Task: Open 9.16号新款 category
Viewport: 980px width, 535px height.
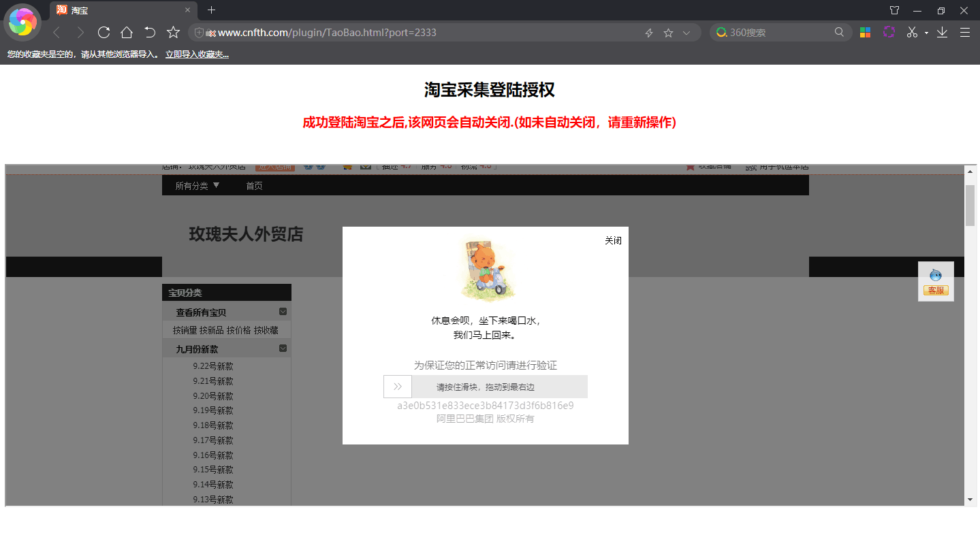Action: pyautogui.click(x=213, y=455)
